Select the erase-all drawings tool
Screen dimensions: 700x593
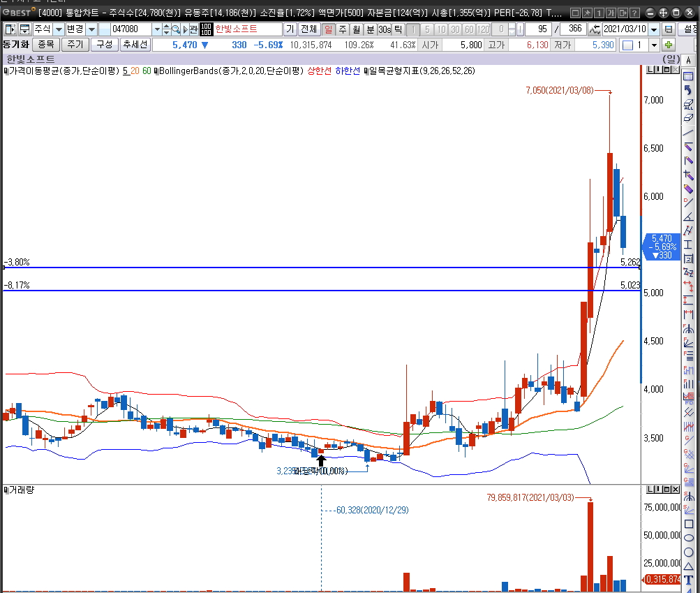(x=688, y=104)
